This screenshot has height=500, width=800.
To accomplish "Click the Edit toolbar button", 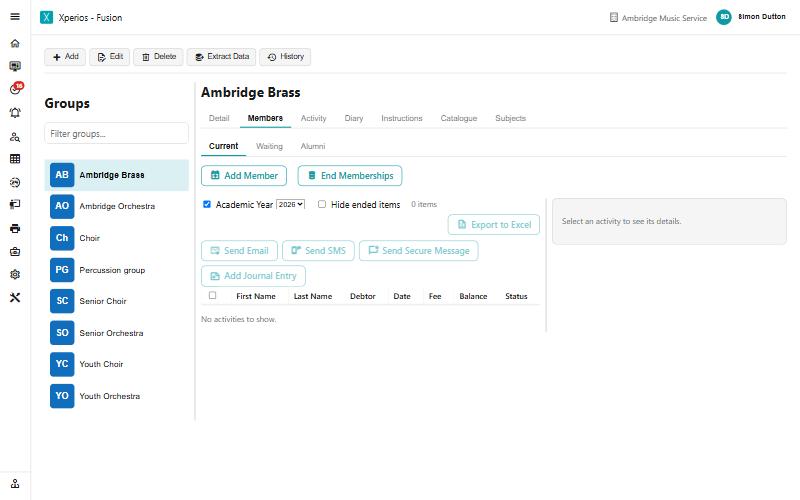I will [x=110, y=57].
